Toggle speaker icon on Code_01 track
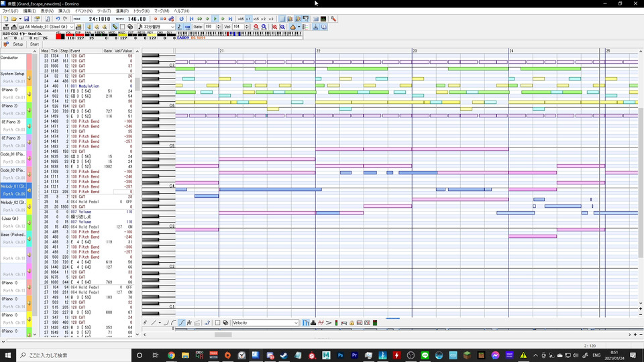Screen dimensions: 644x362 click(29, 158)
